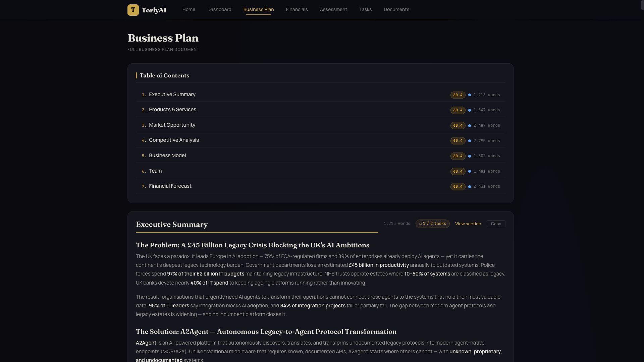Open "View section" for Executive Summary
This screenshot has width=644, height=362.
click(x=468, y=224)
